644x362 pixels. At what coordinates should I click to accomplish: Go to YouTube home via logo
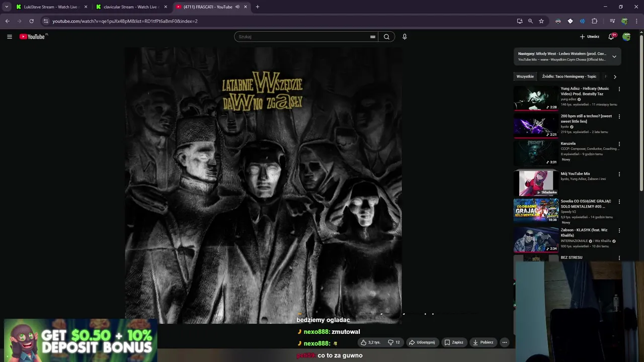33,37
